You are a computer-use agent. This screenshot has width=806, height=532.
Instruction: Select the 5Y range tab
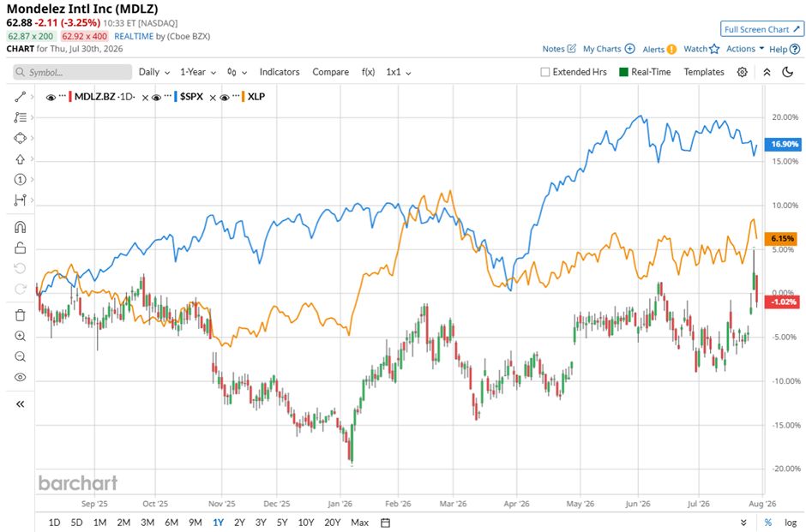coord(282,523)
